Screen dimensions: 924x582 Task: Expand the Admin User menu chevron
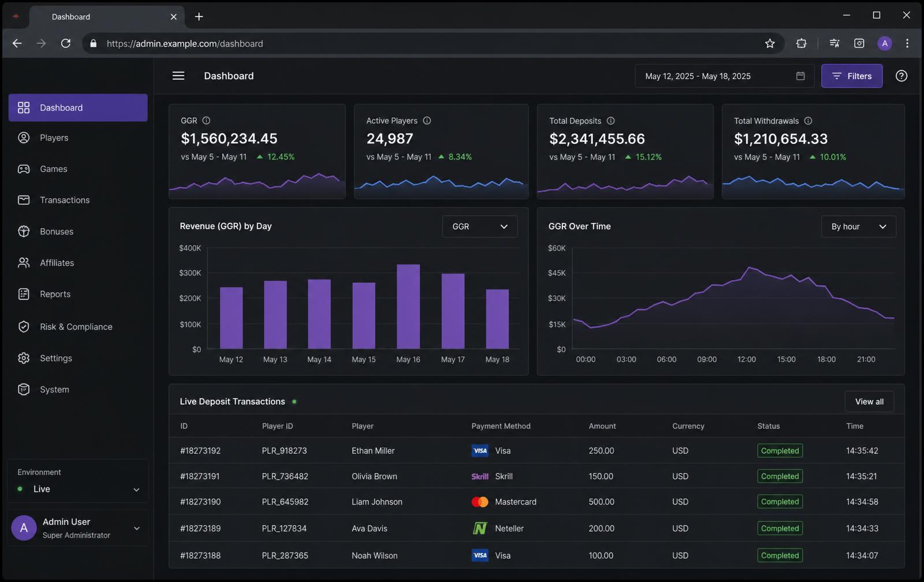click(x=137, y=528)
